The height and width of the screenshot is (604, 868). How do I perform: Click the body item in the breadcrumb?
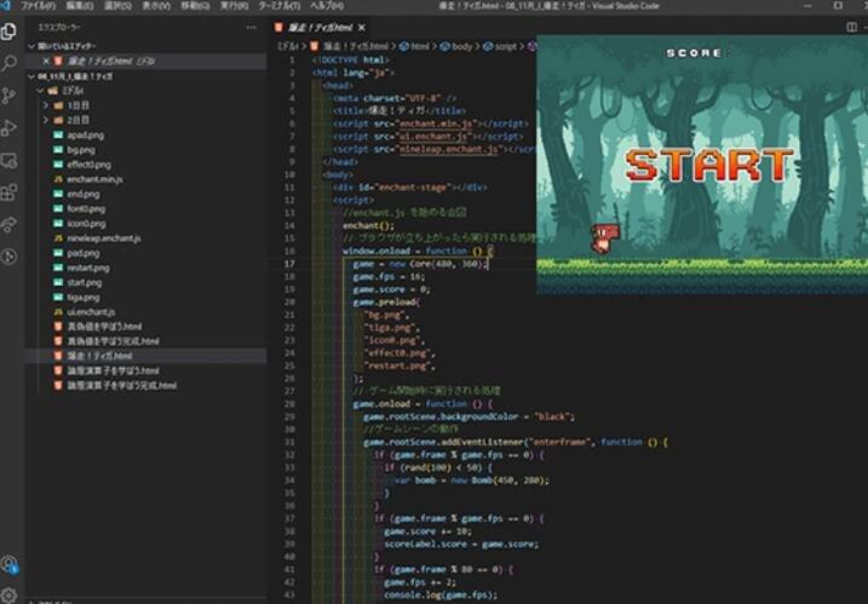[x=462, y=46]
